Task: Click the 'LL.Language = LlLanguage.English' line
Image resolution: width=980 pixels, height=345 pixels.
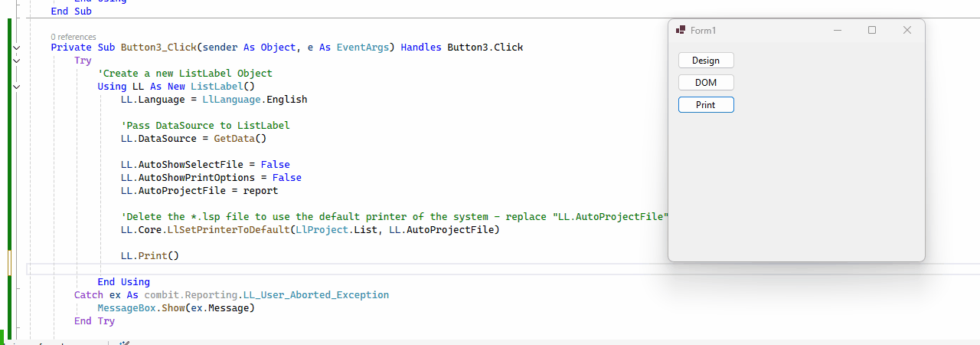Action: pos(214,100)
